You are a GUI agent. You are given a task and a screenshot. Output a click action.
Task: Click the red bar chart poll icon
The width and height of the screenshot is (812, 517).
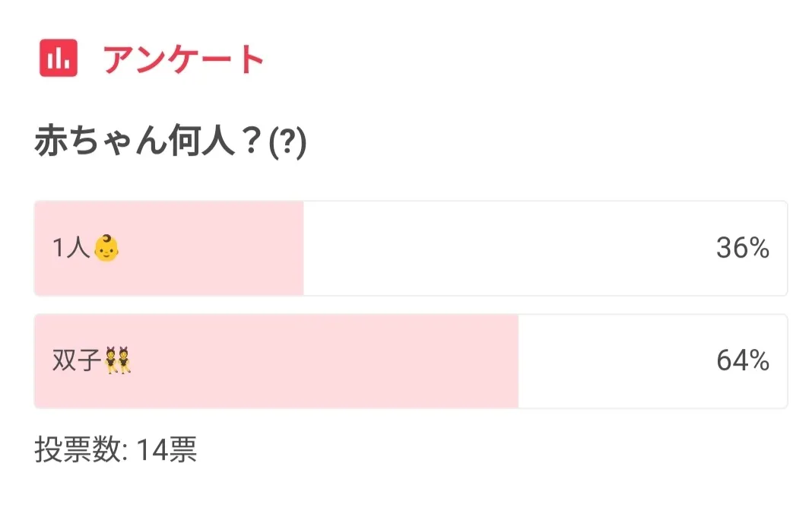[x=59, y=59]
